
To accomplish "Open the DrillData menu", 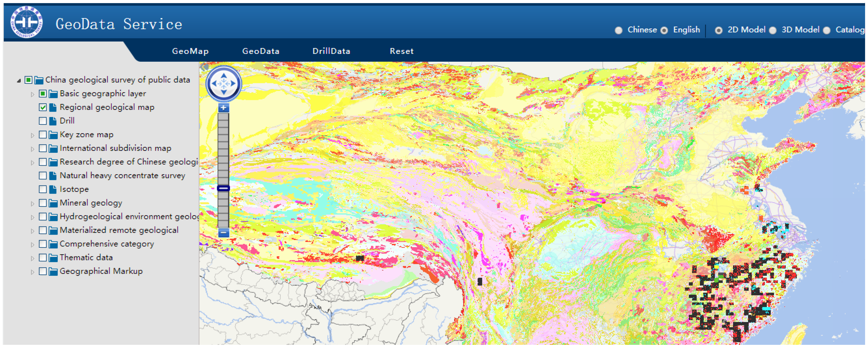I will 331,51.
